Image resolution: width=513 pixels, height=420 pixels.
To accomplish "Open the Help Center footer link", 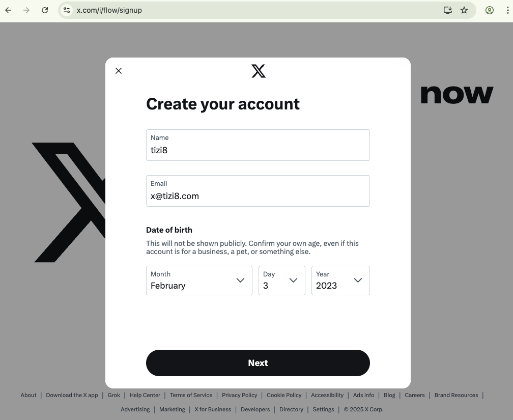I will tap(145, 395).
